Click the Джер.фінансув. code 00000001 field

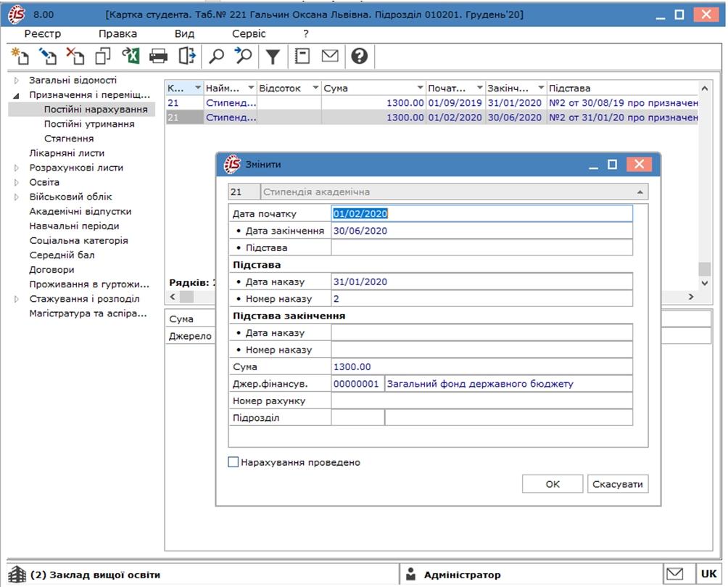(357, 384)
